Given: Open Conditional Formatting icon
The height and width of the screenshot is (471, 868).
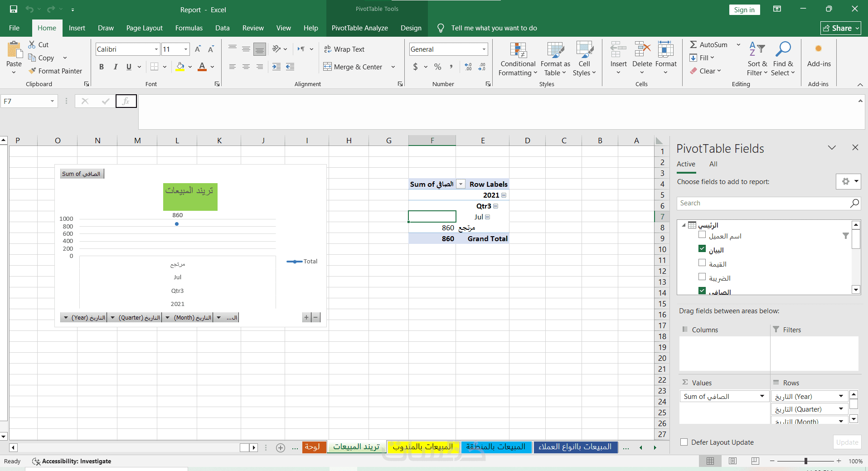Looking at the screenshot, I should 518,50.
